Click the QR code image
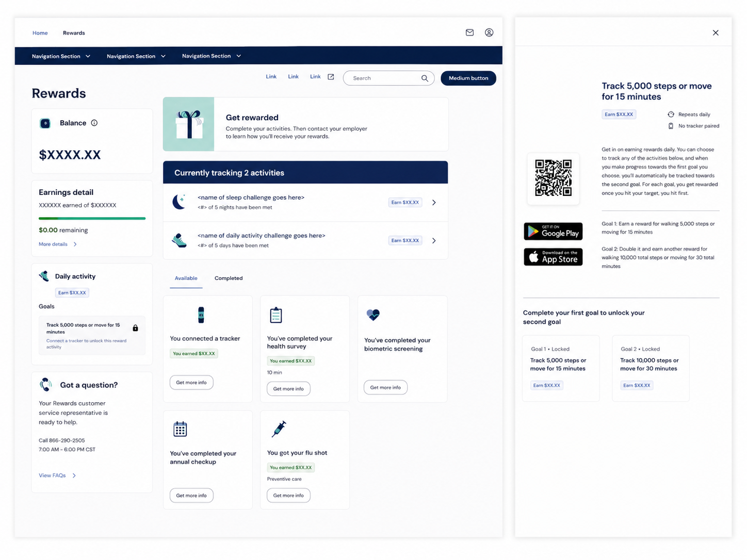The height and width of the screenshot is (560, 747). pos(553,178)
